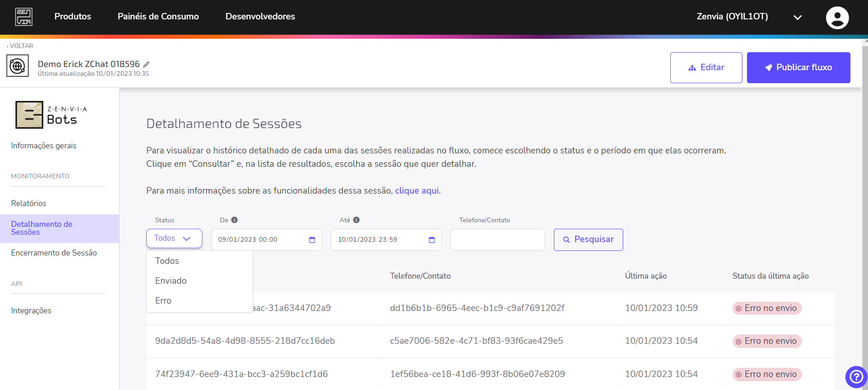The width and height of the screenshot is (868, 390).
Task: Click the Zenvia logo icon
Action: coord(24,17)
